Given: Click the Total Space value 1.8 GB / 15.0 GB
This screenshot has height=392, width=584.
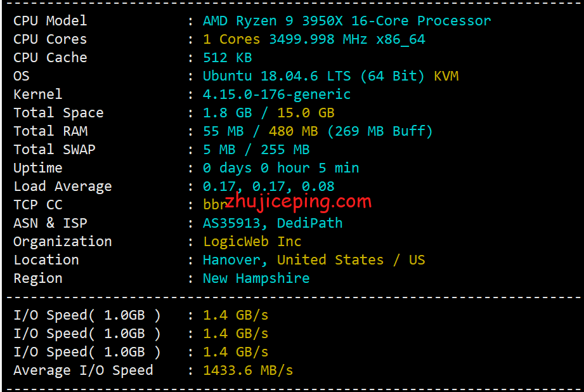Looking at the screenshot, I should point(268,113).
